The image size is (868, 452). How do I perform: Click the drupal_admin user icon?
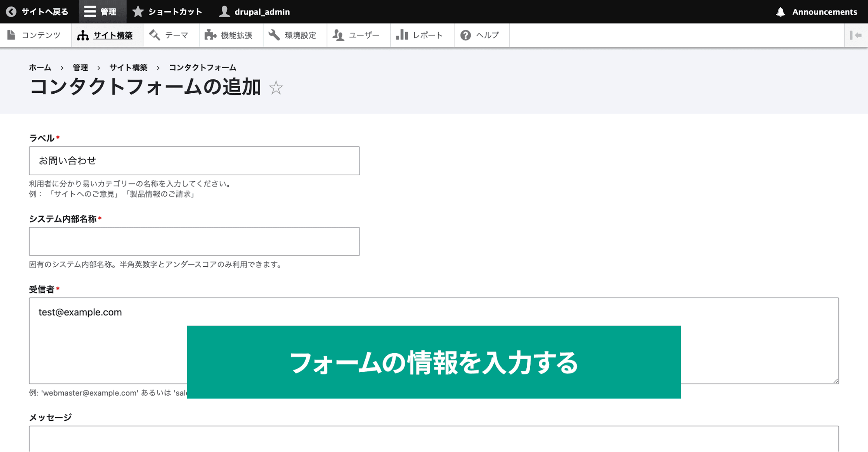coord(224,12)
